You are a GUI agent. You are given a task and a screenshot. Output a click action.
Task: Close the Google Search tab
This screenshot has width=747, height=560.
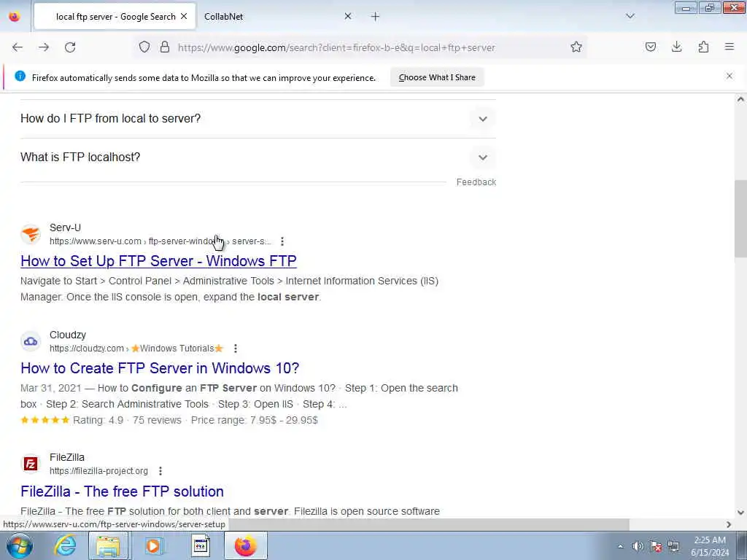pyautogui.click(x=184, y=16)
